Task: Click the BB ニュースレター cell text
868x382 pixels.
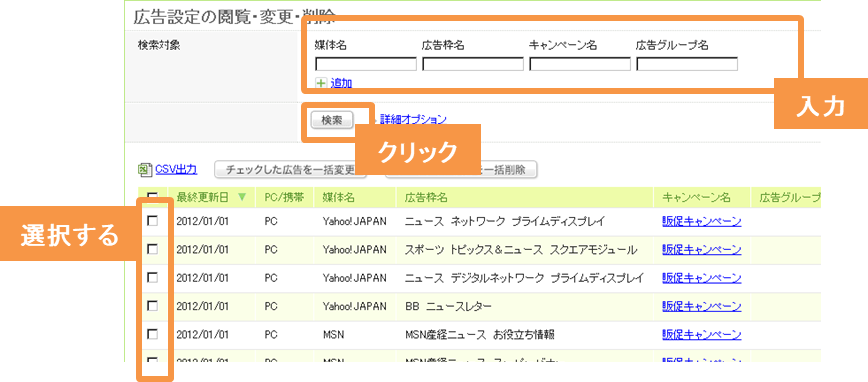Action: click(x=448, y=306)
